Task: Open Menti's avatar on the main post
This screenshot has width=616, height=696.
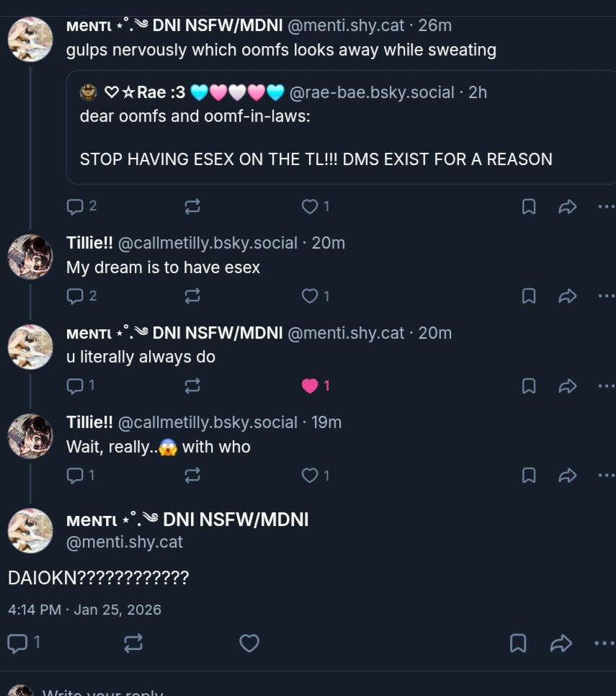Action: tap(30, 530)
